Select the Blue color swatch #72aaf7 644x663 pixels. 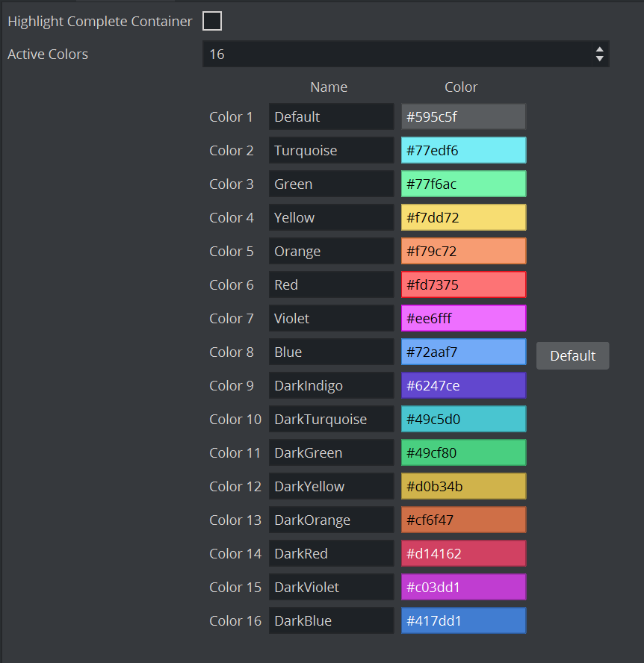coord(463,352)
